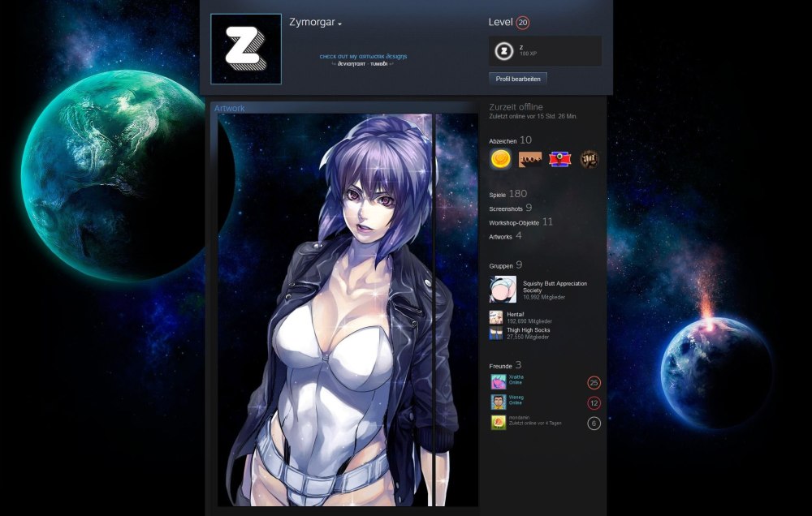Screen dimensions: 812x516
Task: Click 'Zuletzt online vor 4 Tagen' under mondenin
Action: point(535,424)
